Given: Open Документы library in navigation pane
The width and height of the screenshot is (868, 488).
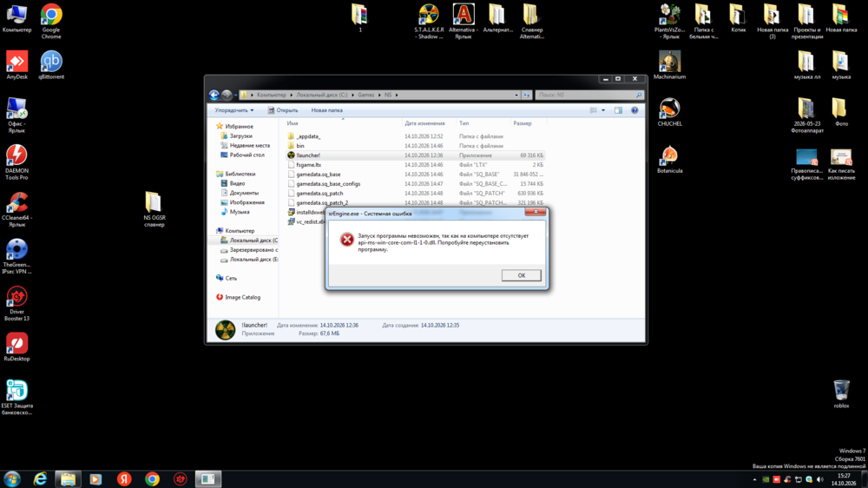Looking at the screenshot, I should [244, 193].
